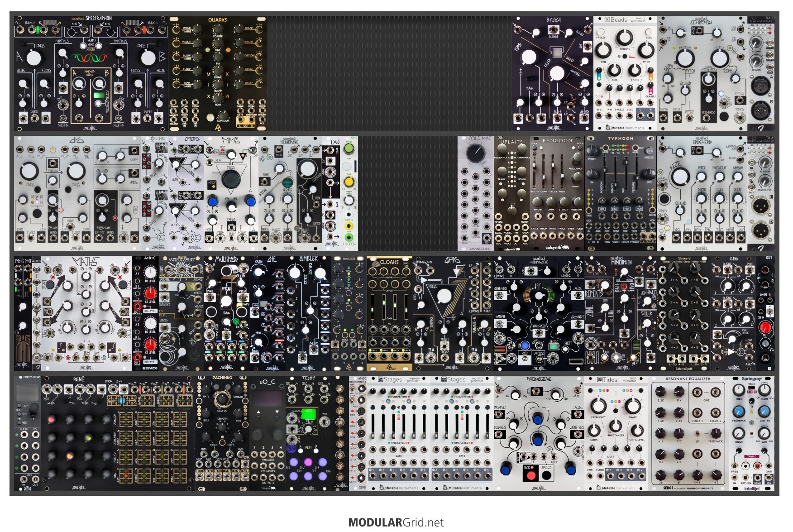Select the RX 2 dual line inputs module

pos(761,74)
